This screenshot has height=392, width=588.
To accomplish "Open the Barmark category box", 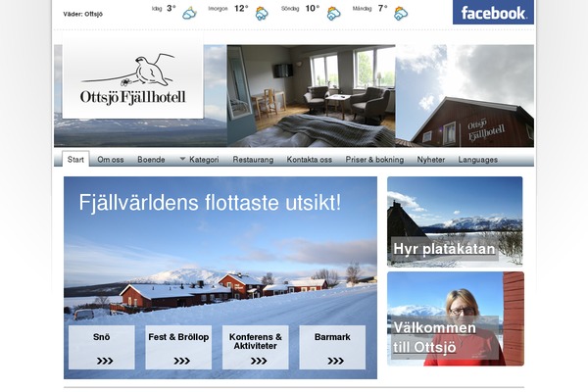I will [x=332, y=347].
